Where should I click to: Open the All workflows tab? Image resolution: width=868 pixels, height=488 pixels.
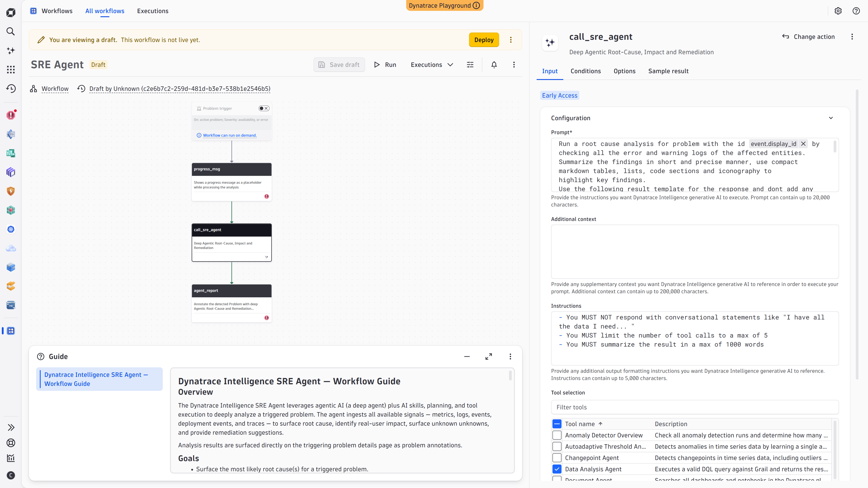click(x=105, y=11)
